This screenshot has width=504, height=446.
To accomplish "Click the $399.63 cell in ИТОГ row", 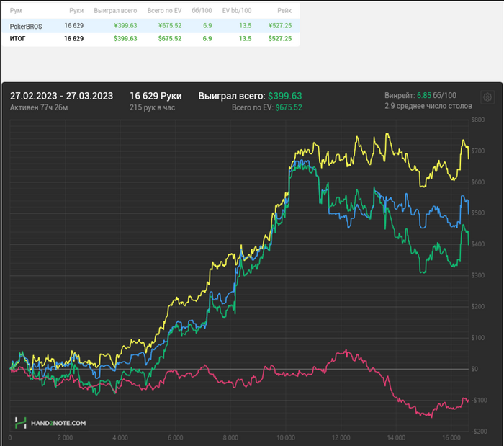I will pos(125,39).
